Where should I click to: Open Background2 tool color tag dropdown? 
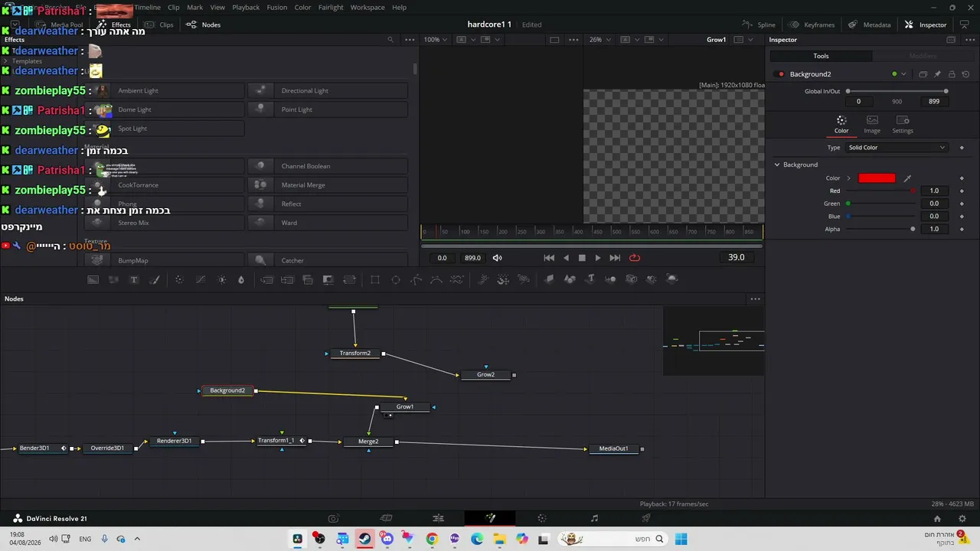click(x=903, y=74)
